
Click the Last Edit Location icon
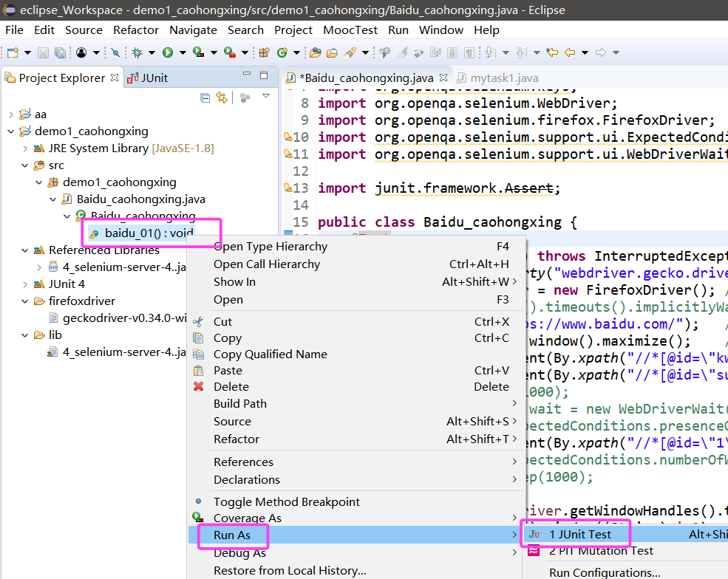552,52
